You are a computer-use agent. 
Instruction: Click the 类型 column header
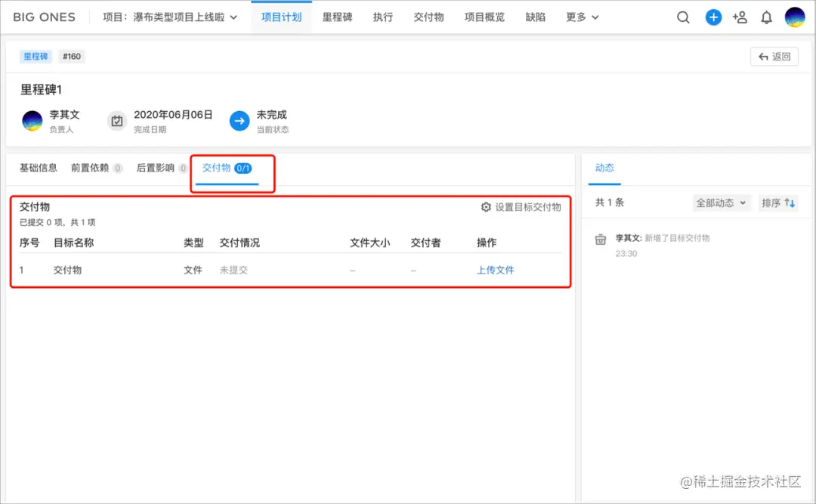193,243
